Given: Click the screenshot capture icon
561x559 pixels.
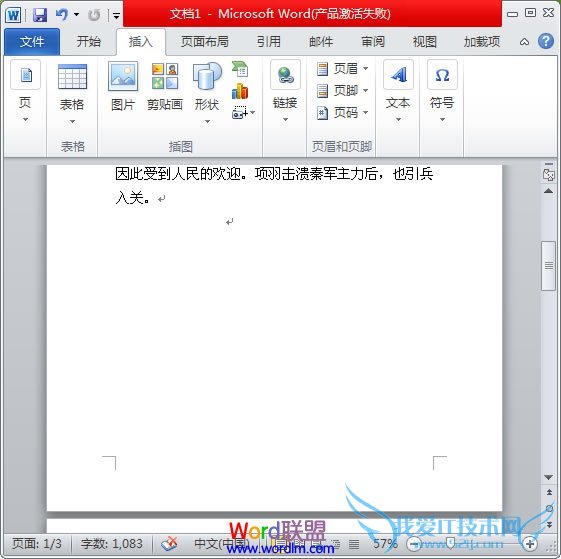Looking at the screenshot, I should tap(239, 113).
